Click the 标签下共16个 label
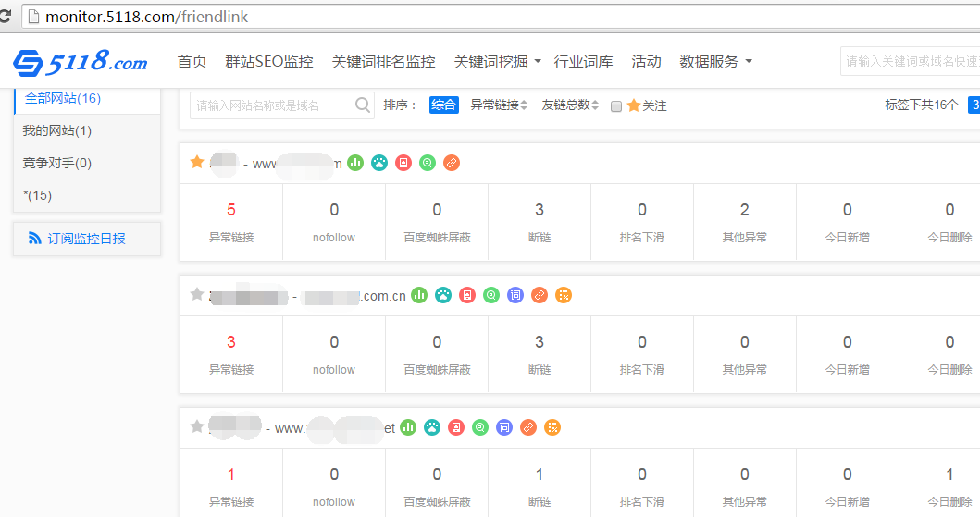The image size is (980, 517). click(x=922, y=105)
